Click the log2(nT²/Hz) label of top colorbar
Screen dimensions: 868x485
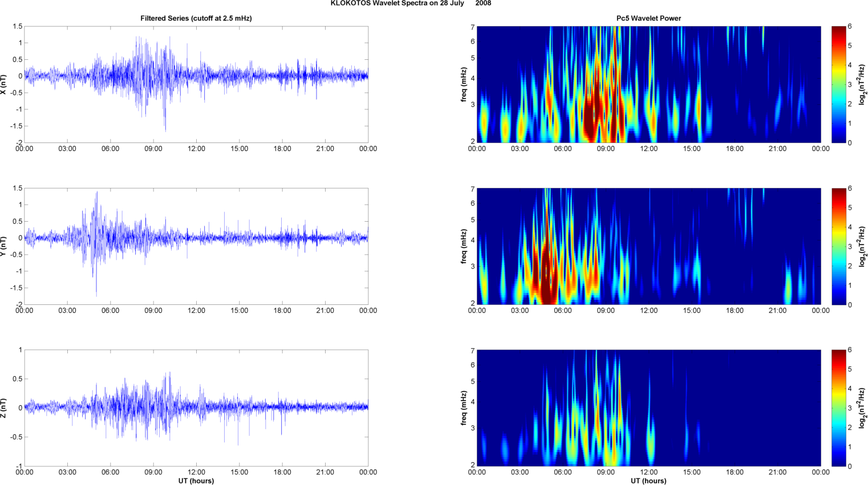coord(863,84)
